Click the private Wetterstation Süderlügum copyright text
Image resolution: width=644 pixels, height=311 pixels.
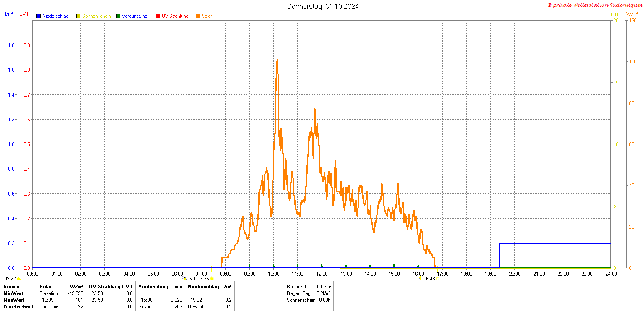tap(595, 5)
